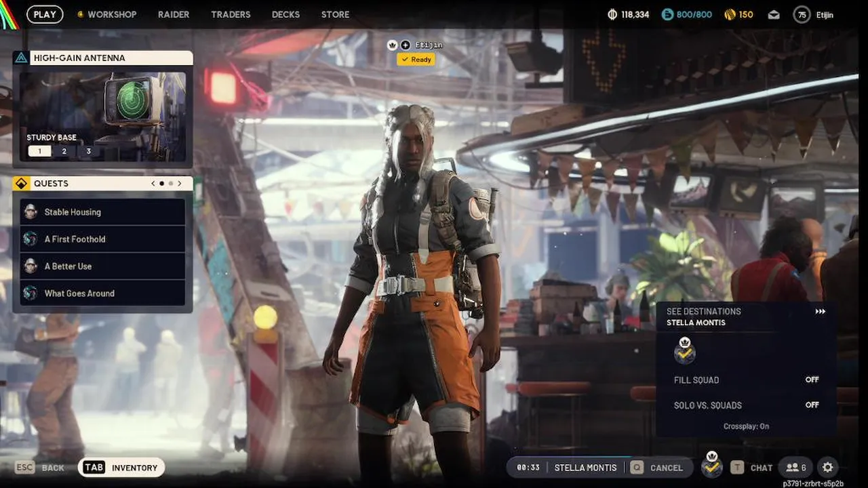
Task: Click the Quests panel header title
Action: pyautogui.click(x=51, y=184)
